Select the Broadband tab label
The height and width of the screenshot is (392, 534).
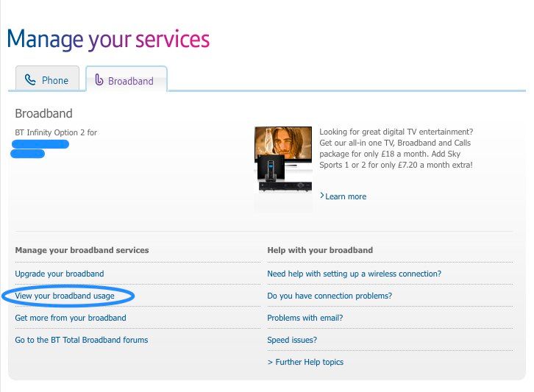tap(131, 81)
